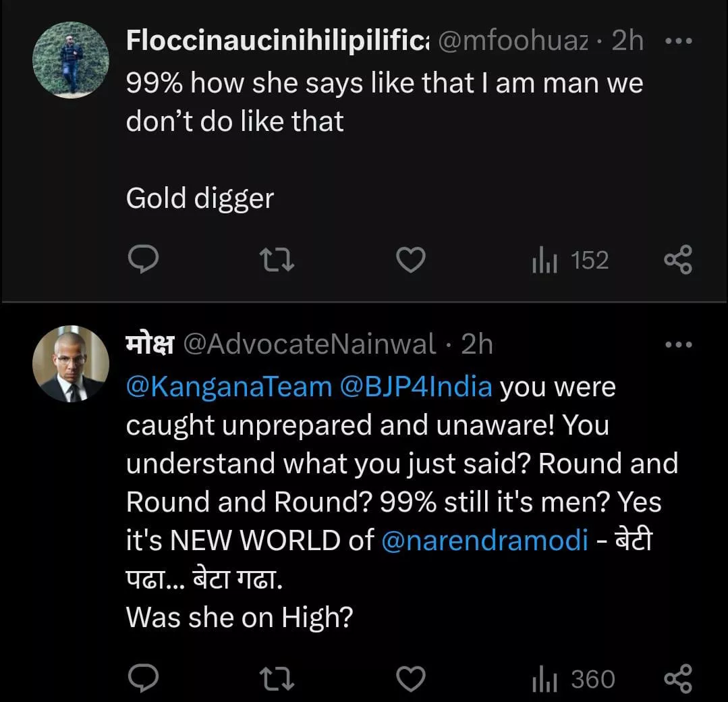Screen dimensions: 728x702
Task: Share the Gold digger tweet
Action: 678,260
